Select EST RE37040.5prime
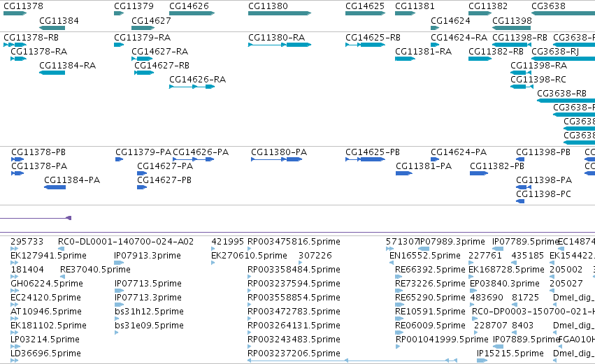595x364 pixels. (95, 270)
